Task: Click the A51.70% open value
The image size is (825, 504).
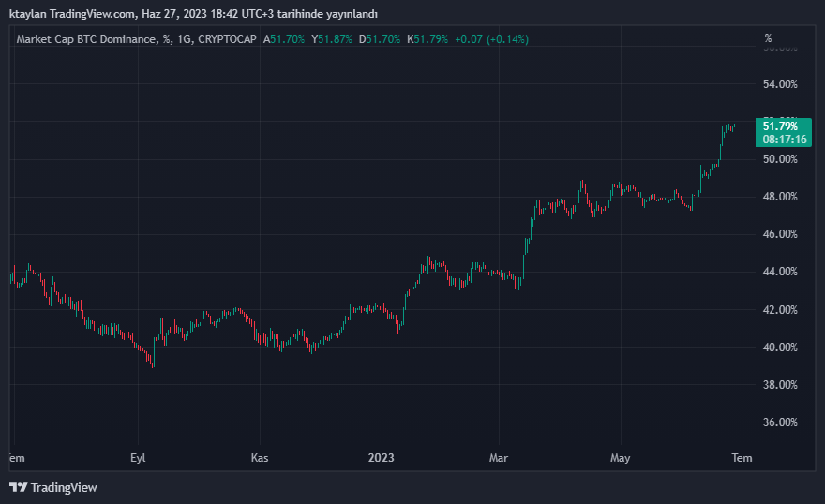Action: [x=284, y=39]
